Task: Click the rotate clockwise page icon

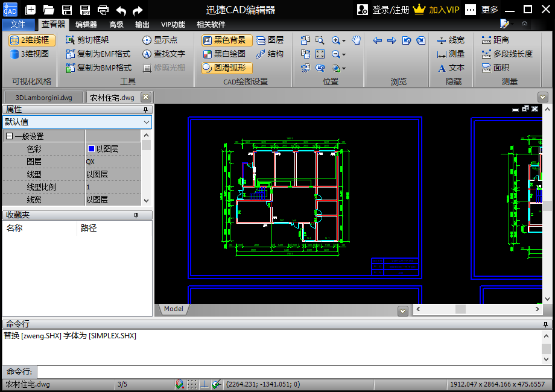Action: (421, 40)
